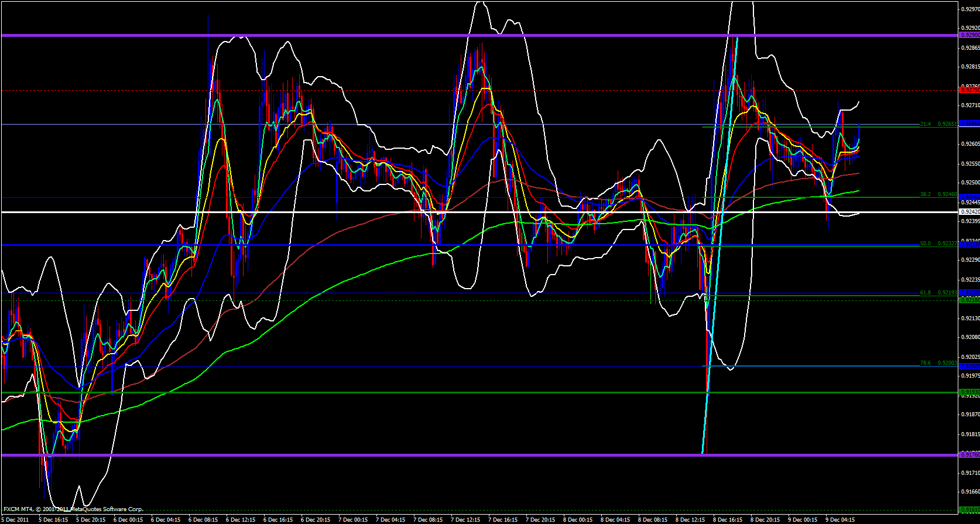The width and height of the screenshot is (980, 524).
Task: Click the white 0.9242 price label
Action: [969, 211]
